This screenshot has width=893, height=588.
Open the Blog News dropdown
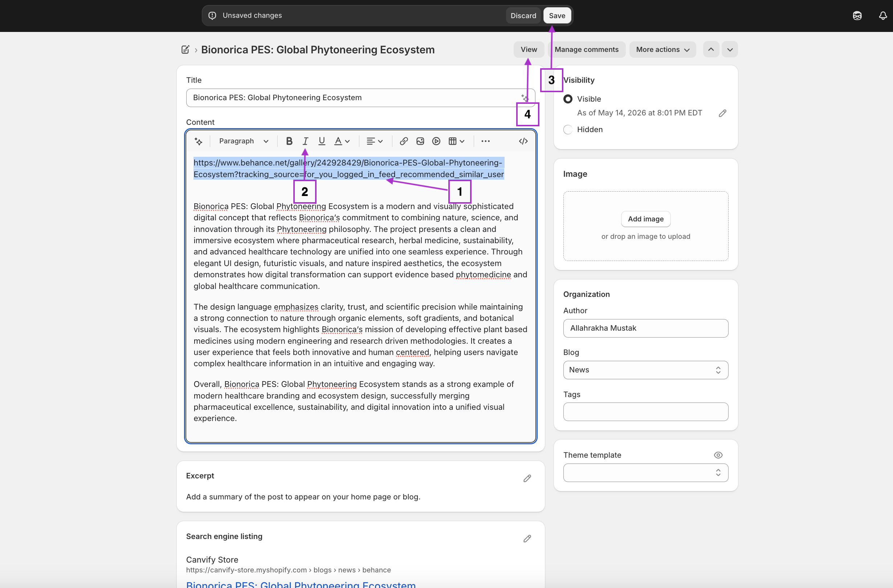(645, 369)
